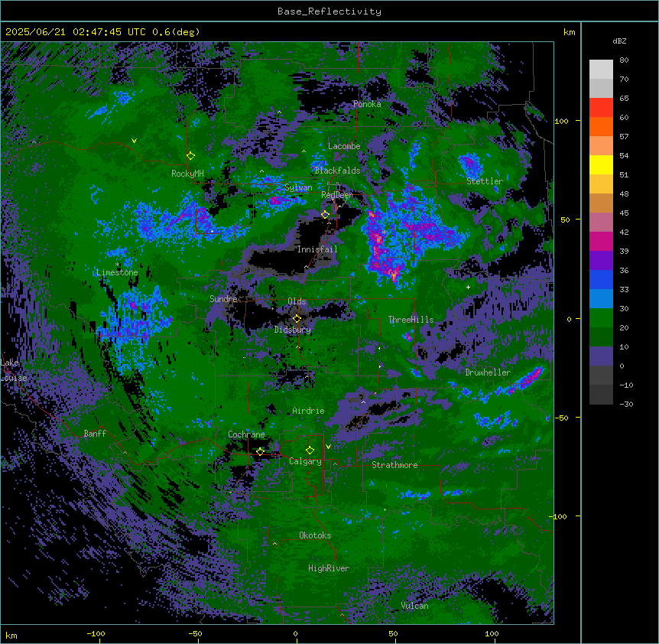Click the Sundre city label
This screenshot has width=659, height=644.
coord(223,299)
